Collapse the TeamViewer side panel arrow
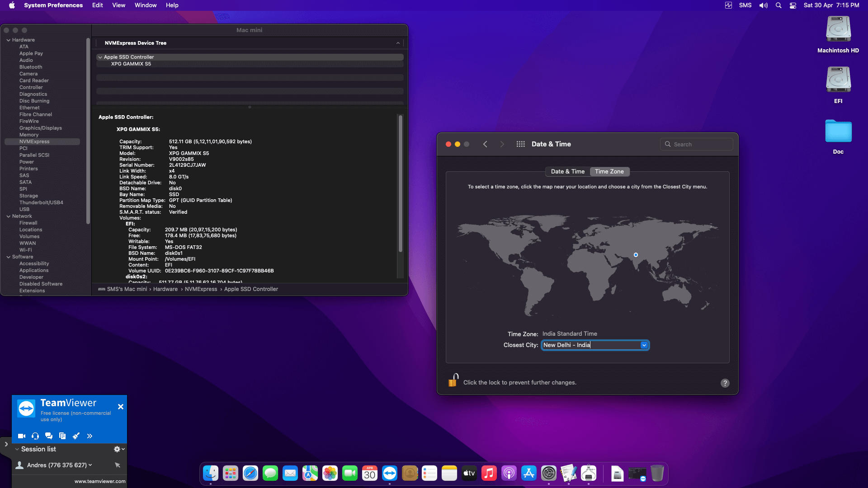The image size is (868, 488). [6, 444]
